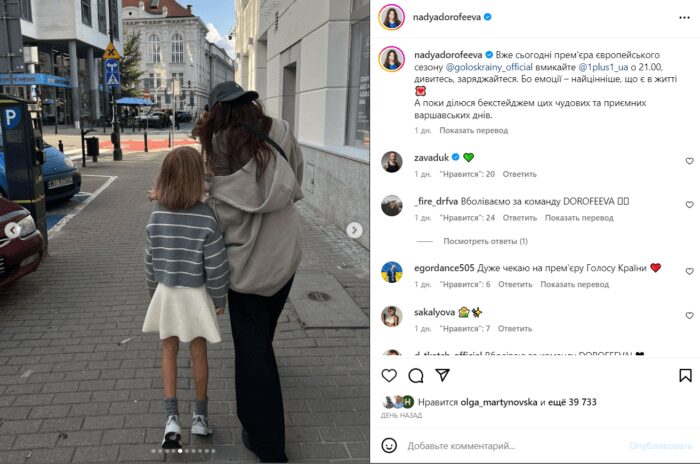Go to next photo arrow

click(x=354, y=230)
